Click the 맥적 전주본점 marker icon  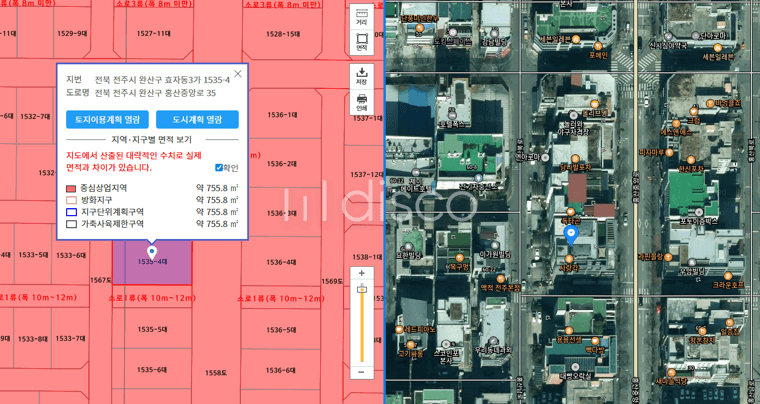point(500,279)
